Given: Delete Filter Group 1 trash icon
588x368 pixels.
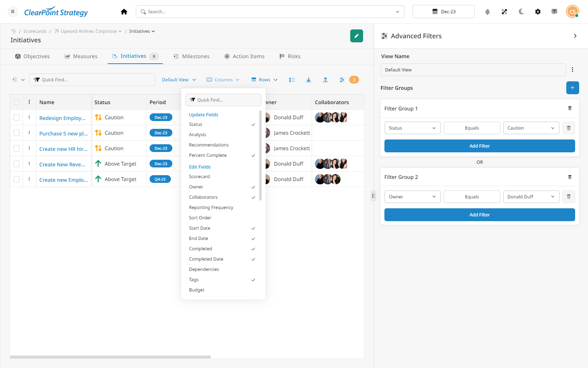Looking at the screenshot, I should [x=570, y=109].
